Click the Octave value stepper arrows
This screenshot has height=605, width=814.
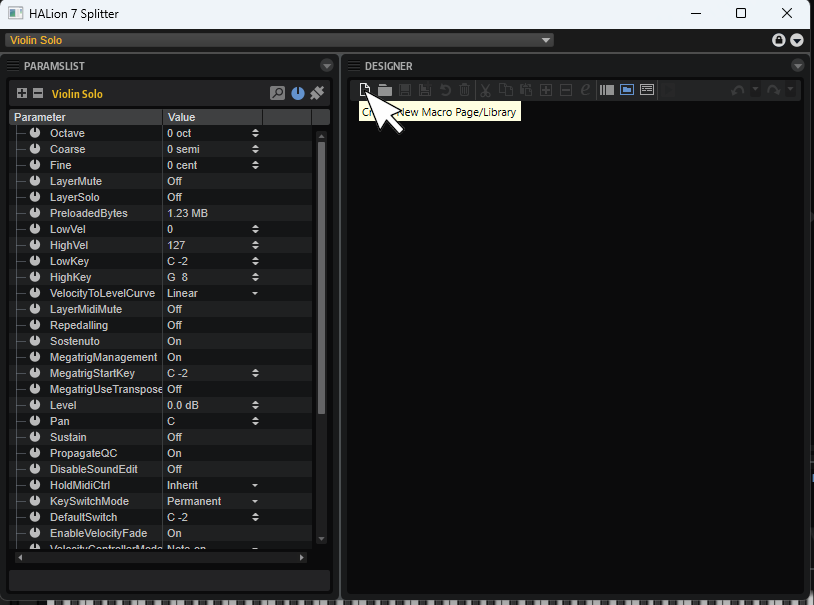[x=255, y=133]
